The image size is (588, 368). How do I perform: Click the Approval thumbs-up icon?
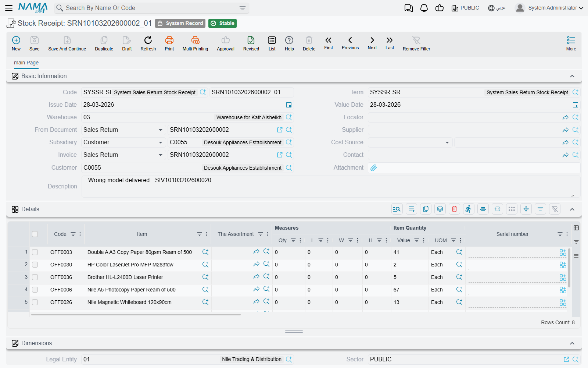point(226,43)
